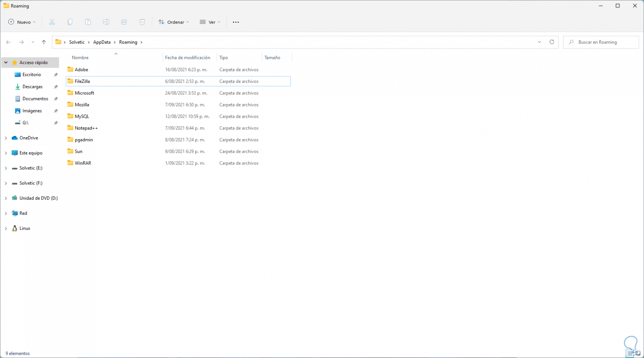
Task: Click the pgadmin folder icon
Action: pos(70,140)
